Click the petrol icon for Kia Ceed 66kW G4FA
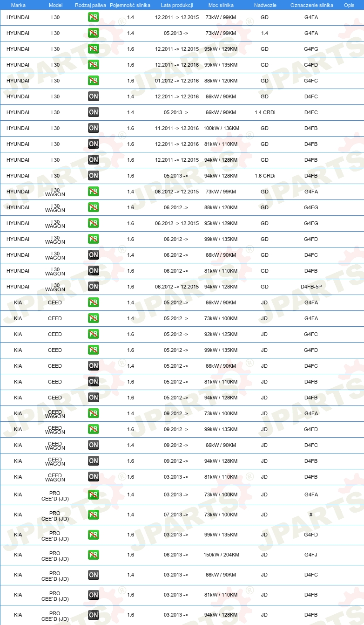Viewport: 364px width, 625px height. 94,302
